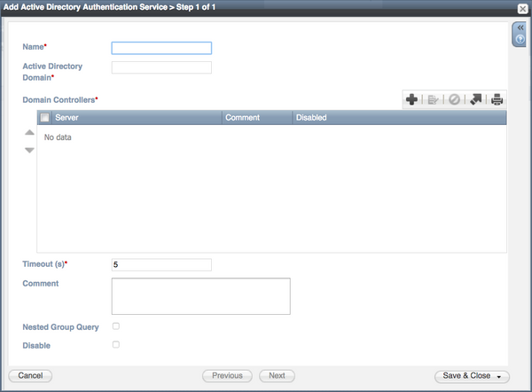Select all servers header checkbox

click(x=45, y=117)
